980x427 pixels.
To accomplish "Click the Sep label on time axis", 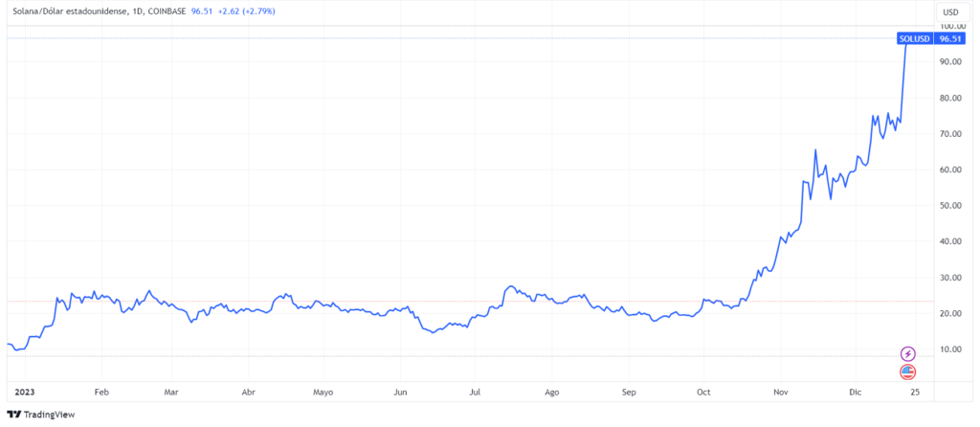I will (629, 392).
